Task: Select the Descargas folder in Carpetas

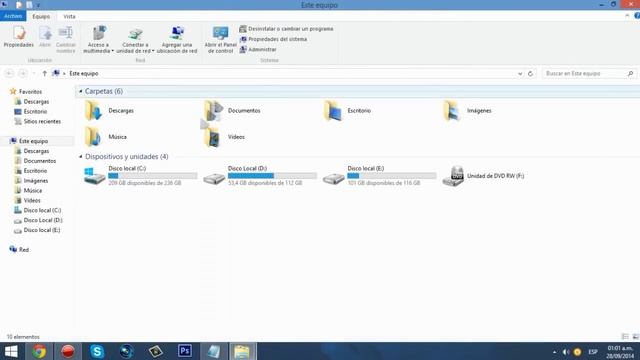Action: (x=109, y=111)
